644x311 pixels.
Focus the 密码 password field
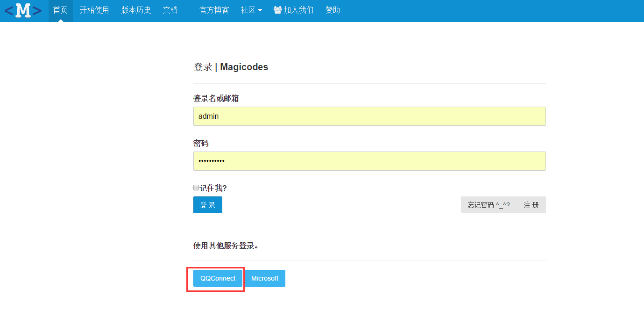369,161
